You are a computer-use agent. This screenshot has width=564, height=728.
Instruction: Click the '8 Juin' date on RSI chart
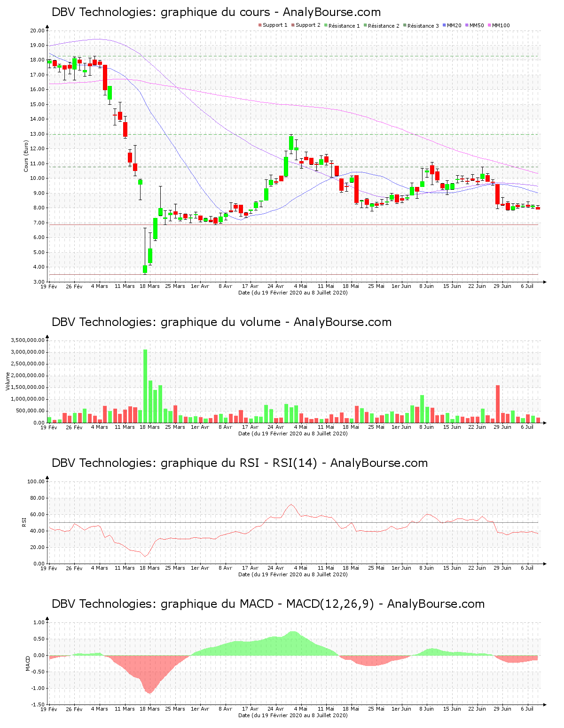point(427,568)
